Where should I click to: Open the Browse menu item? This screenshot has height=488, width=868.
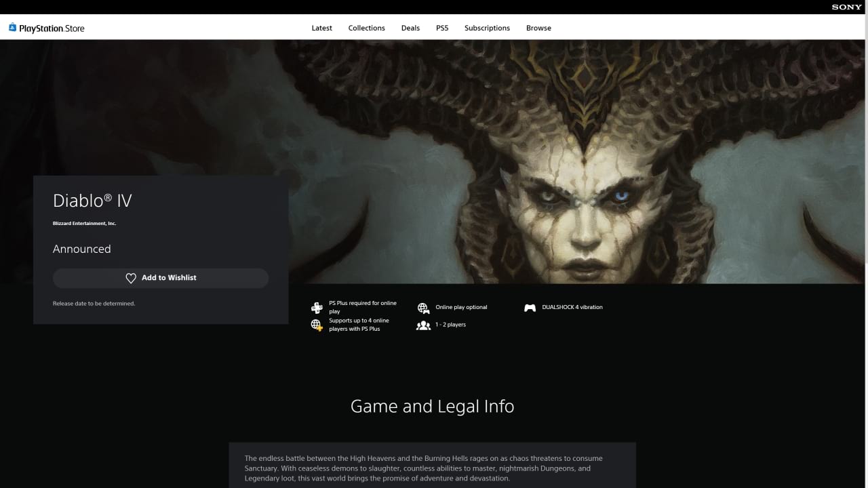(x=538, y=28)
